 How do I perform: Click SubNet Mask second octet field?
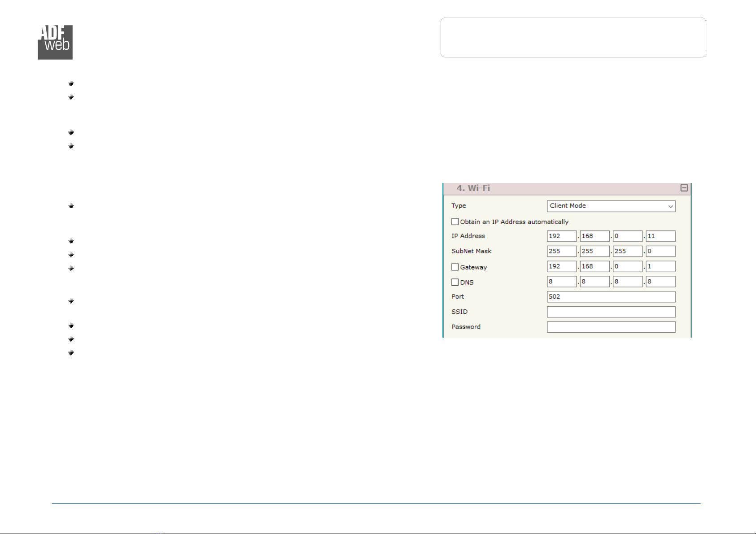click(x=594, y=252)
